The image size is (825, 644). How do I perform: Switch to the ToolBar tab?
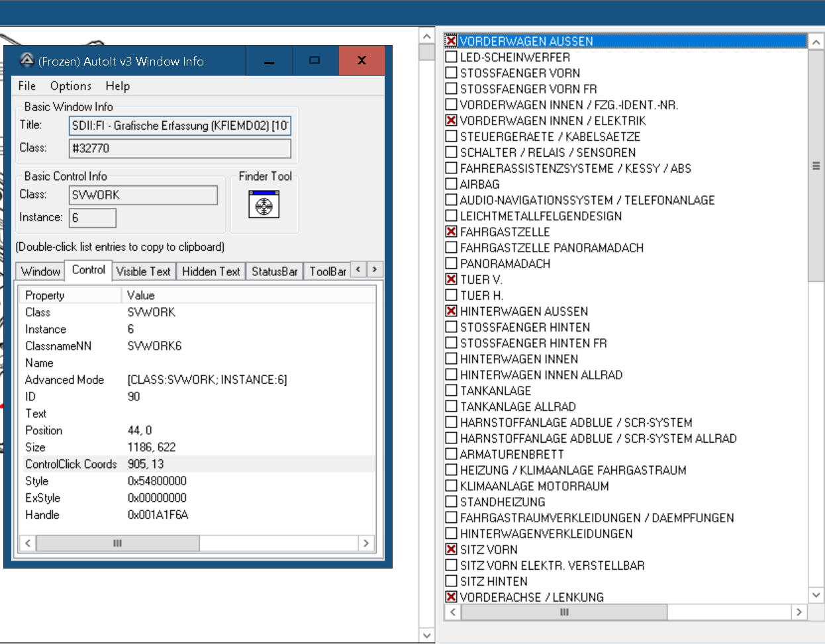[328, 271]
